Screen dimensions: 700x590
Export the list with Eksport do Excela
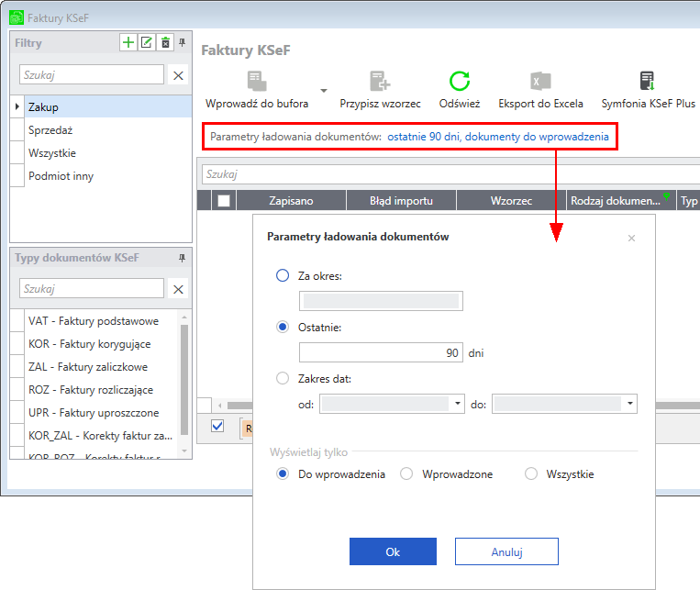point(540,81)
